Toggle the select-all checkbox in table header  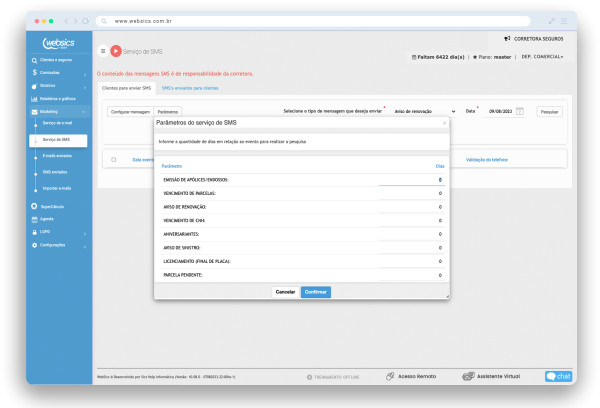(x=114, y=160)
